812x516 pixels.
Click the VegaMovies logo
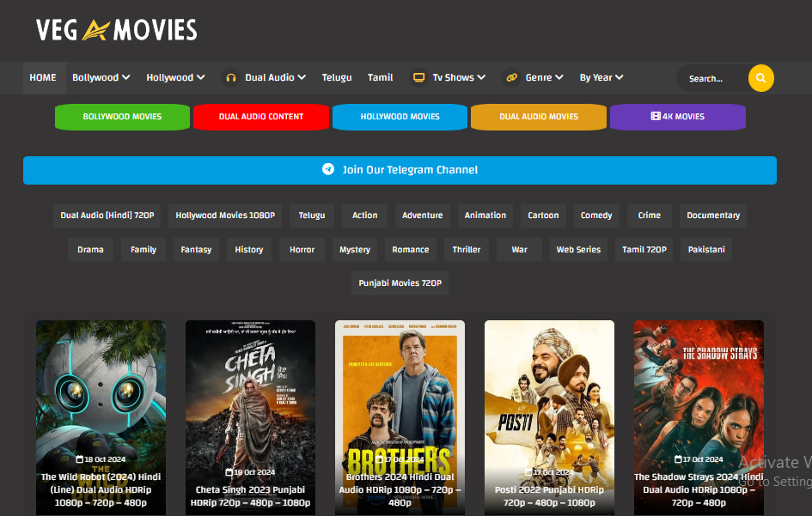click(x=117, y=29)
